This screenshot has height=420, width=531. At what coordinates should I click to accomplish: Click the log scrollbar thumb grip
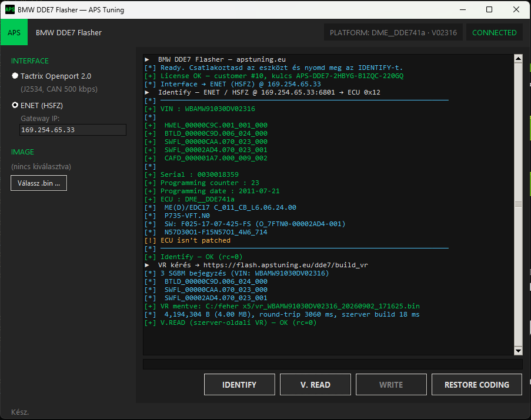518,204
